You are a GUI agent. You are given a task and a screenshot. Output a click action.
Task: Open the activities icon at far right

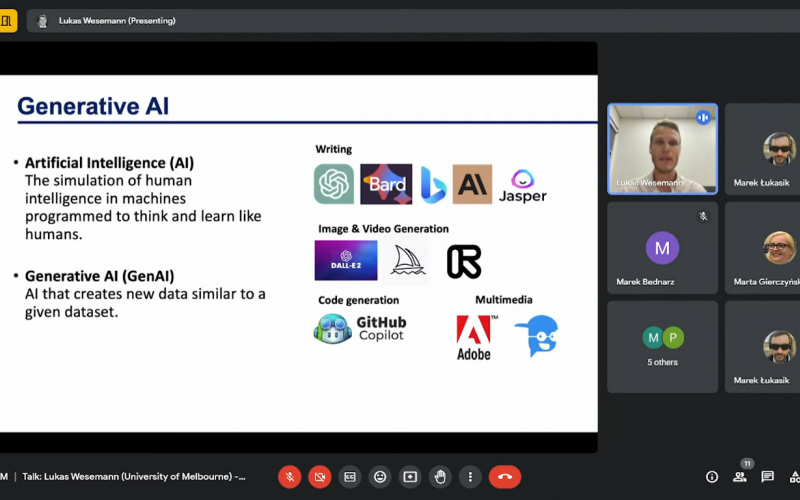pyautogui.click(x=795, y=477)
